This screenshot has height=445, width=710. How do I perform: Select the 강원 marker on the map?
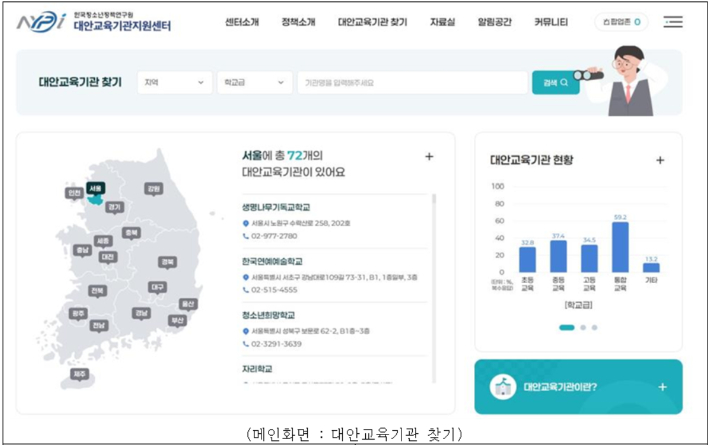(x=154, y=189)
